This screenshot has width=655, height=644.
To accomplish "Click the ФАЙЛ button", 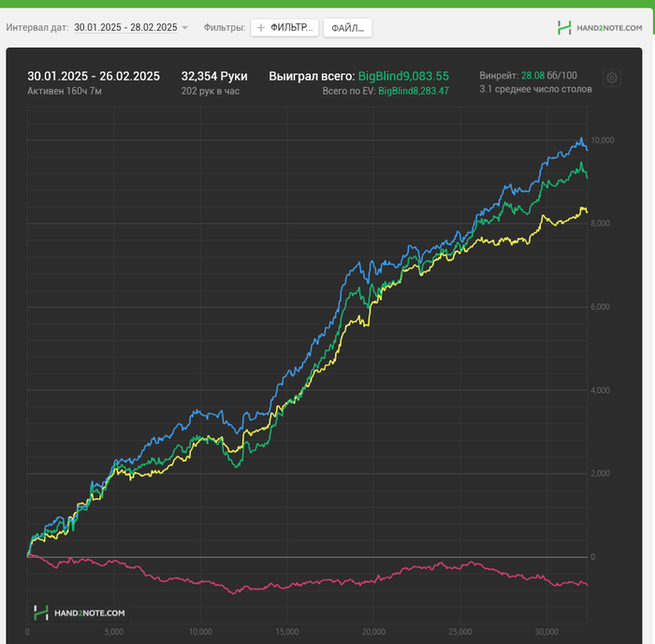I will tap(347, 28).
